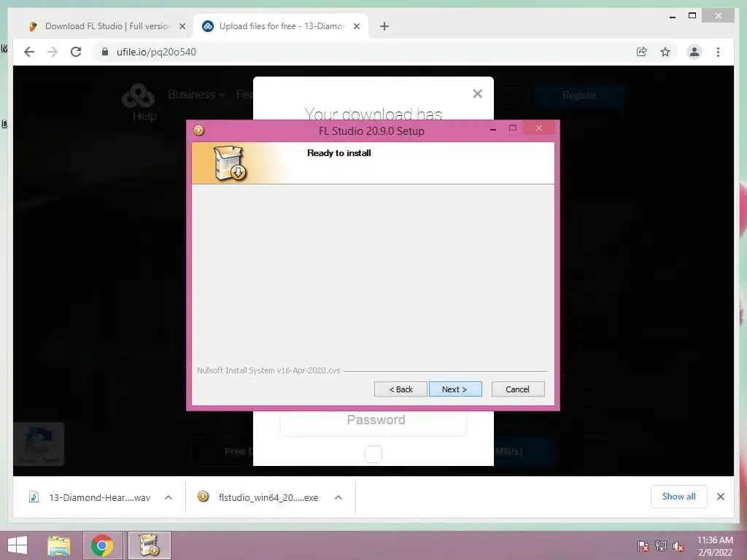Close the downloads bar
The width and height of the screenshot is (747, 560).
coord(721,497)
